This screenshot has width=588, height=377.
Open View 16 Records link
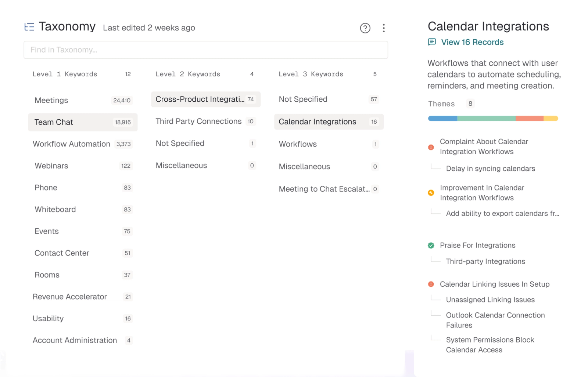tap(472, 42)
